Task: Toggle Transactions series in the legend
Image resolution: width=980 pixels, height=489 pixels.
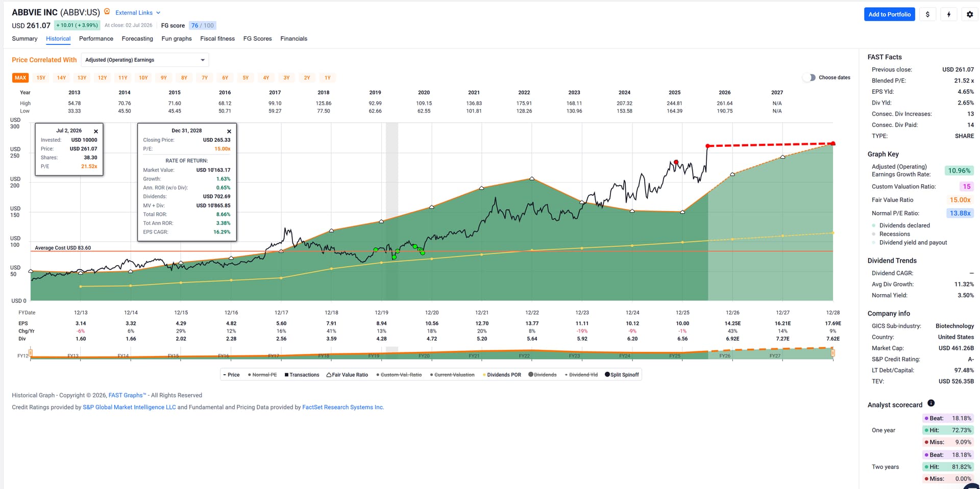Action: click(302, 375)
